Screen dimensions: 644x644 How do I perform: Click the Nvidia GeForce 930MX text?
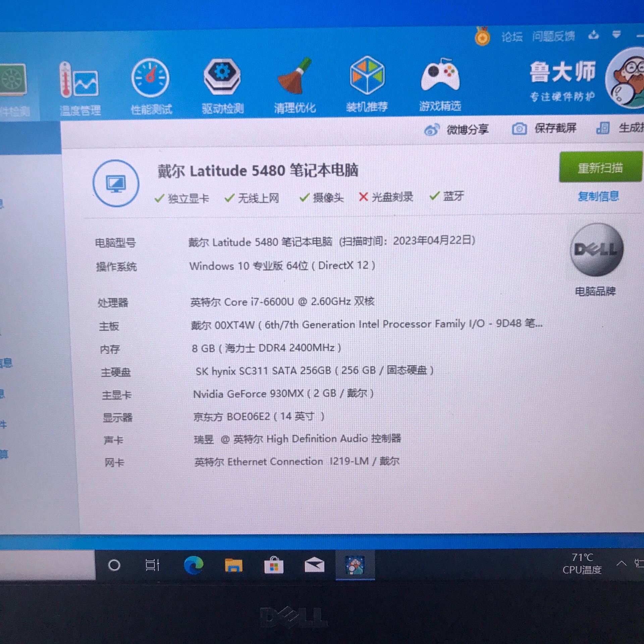click(283, 393)
